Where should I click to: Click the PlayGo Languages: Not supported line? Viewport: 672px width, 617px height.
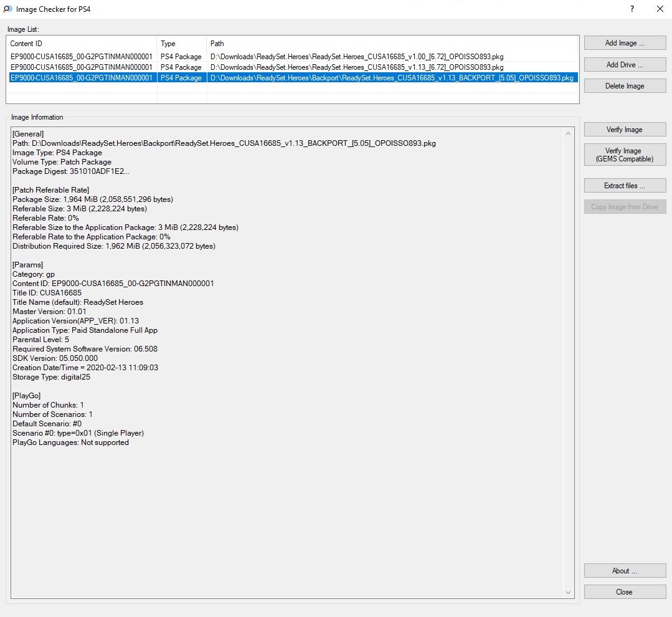(x=71, y=442)
